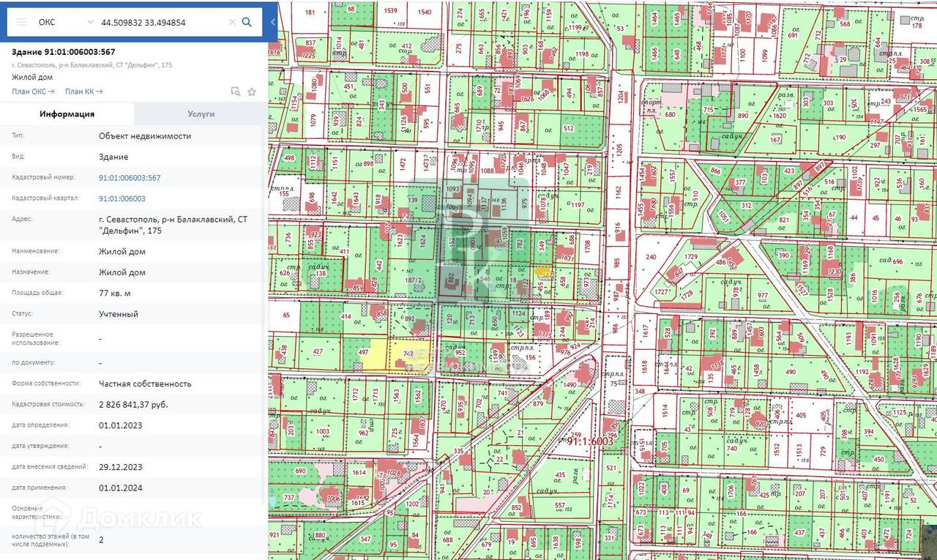937x560 pixels.
Task: Select parcel 680 on the map
Action: (x=670, y=114)
